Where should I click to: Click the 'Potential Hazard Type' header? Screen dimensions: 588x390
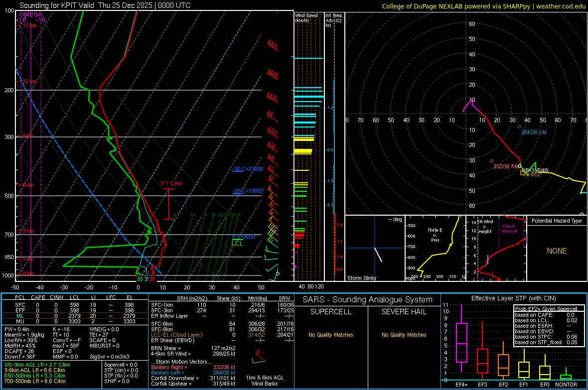point(557,221)
